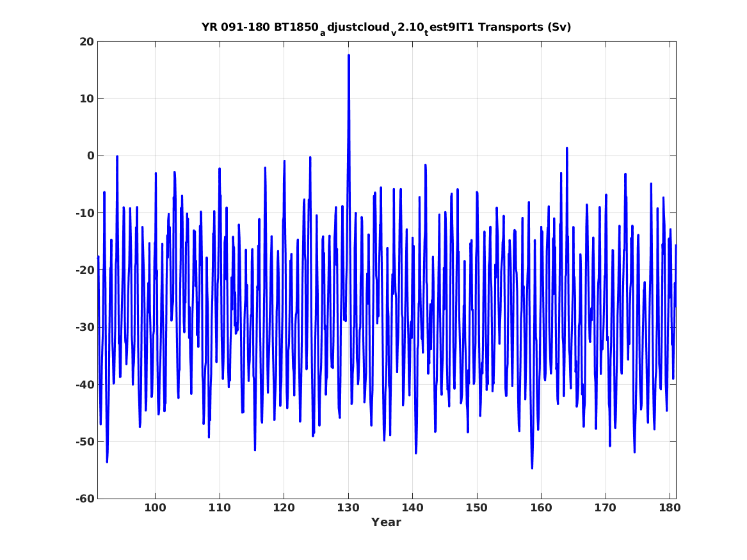Click the 'Year' x-axis label
The width and height of the screenshot is (747, 560).
387,522
